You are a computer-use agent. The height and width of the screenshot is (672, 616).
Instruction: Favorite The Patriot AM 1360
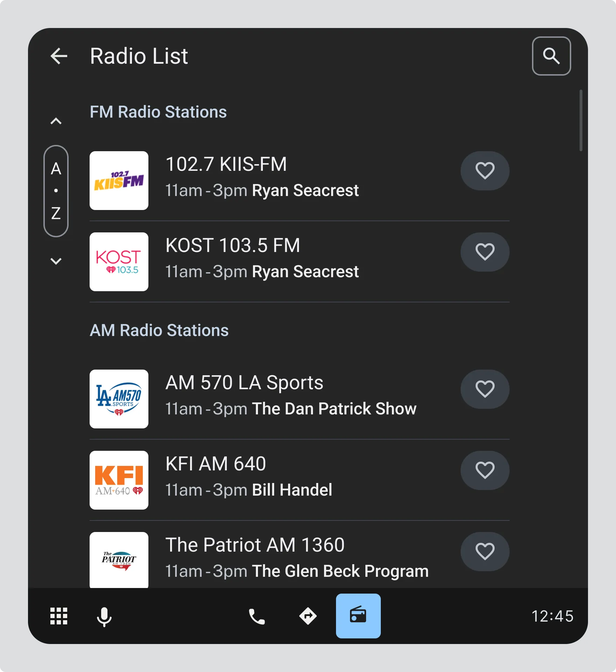point(485,552)
